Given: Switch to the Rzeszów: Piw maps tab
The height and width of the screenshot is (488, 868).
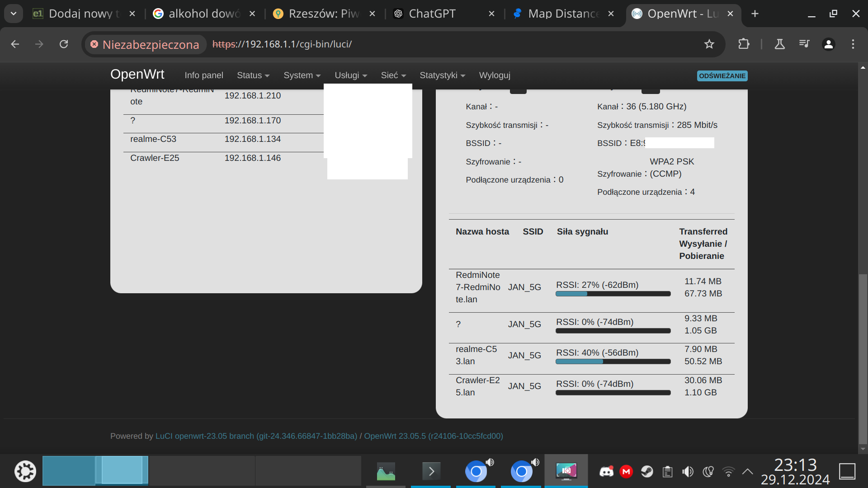Looking at the screenshot, I should [324, 14].
